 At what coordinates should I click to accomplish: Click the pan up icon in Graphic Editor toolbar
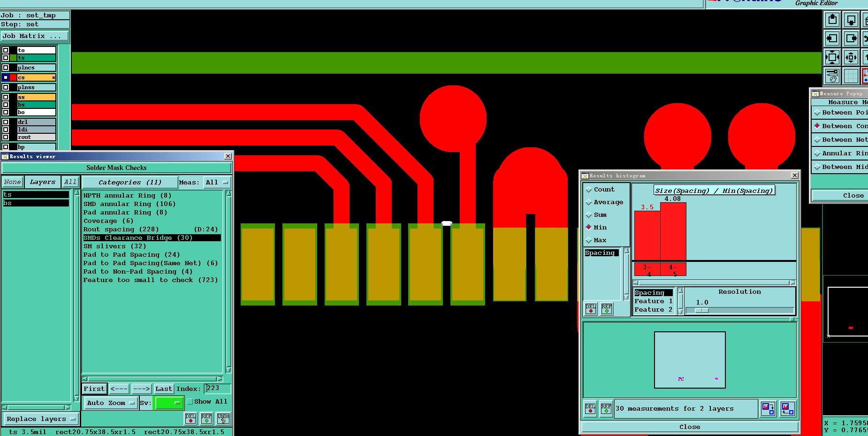[832, 20]
